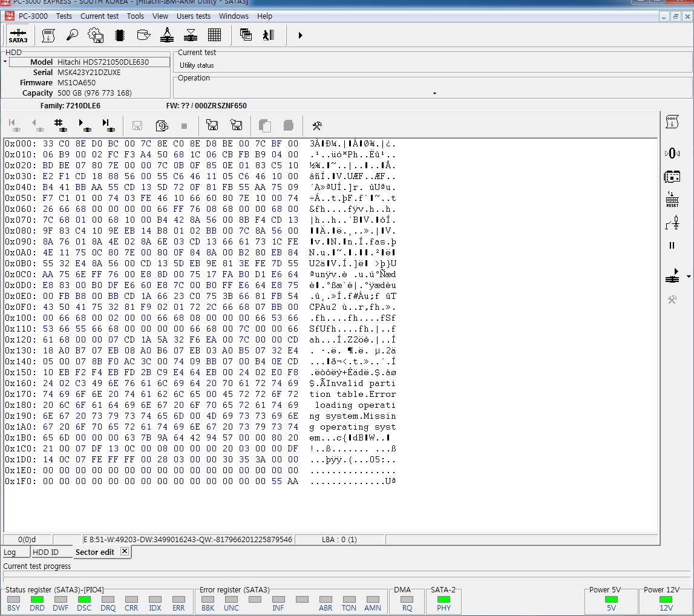The height and width of the screenshot is (616, 694).
Task: Click the key-shaped toolbar icon
Action: tap(72, 35)
